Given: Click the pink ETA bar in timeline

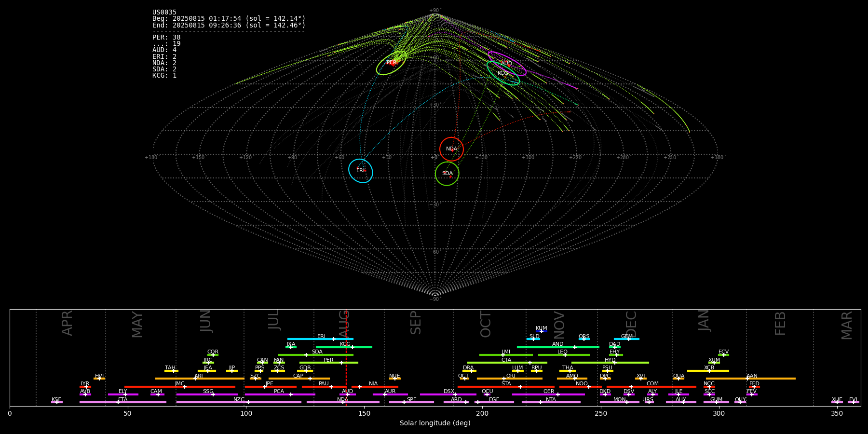Looking at the screenshot, I should coord(123,402).
